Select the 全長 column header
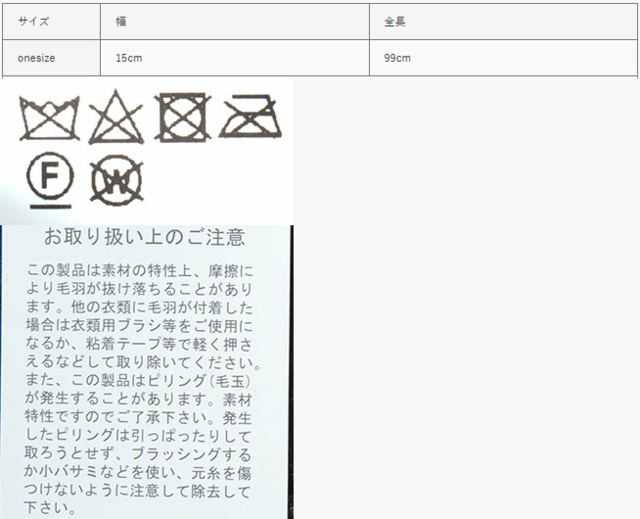 (x=394, y=21)
